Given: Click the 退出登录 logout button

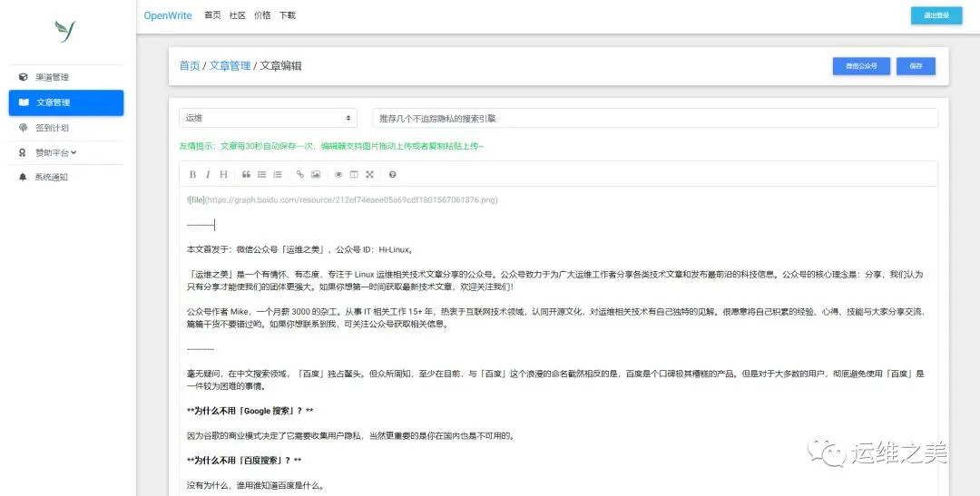Looking at the screenshot, I should pyautogui.click(x=936, y=15).
